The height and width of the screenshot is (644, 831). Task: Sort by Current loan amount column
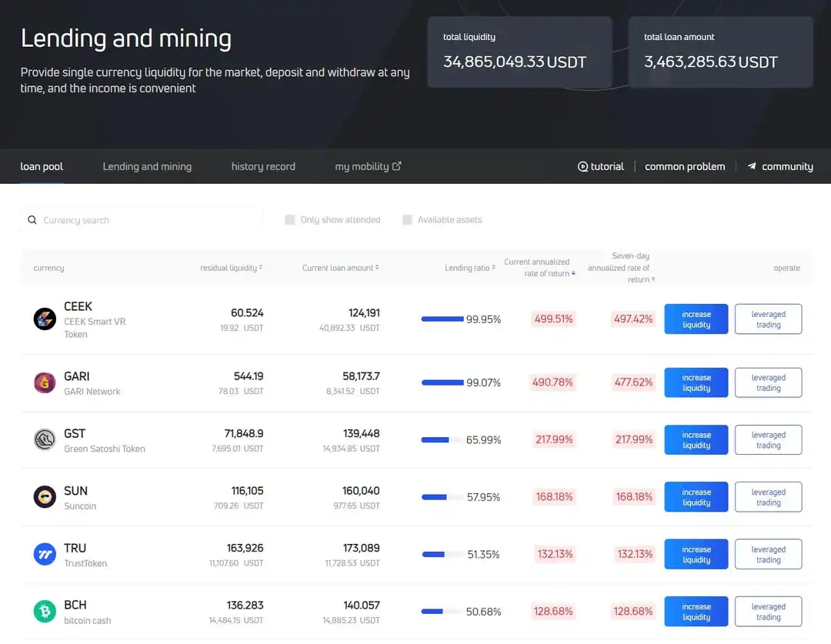point(340,268)
